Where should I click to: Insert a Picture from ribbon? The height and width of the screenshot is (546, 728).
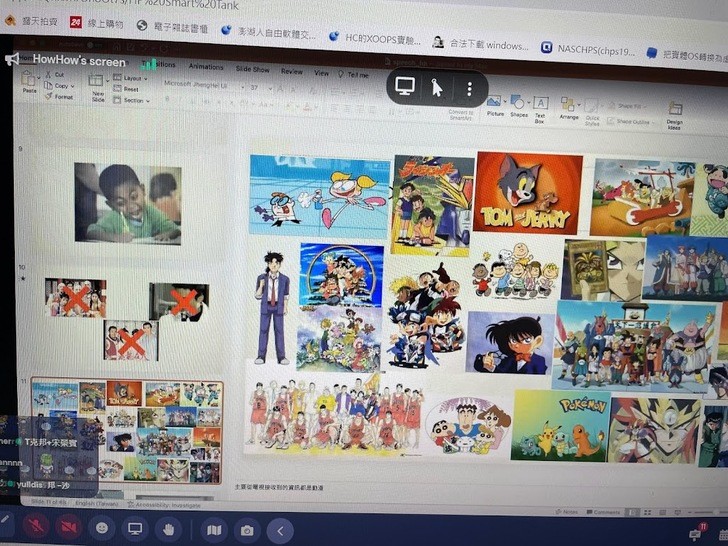pos(494,106)
